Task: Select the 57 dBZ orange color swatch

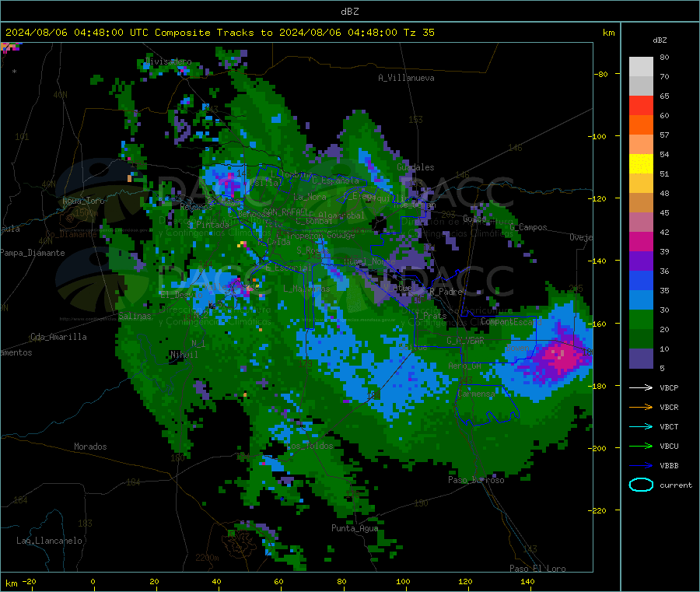Action: (641, 125)
